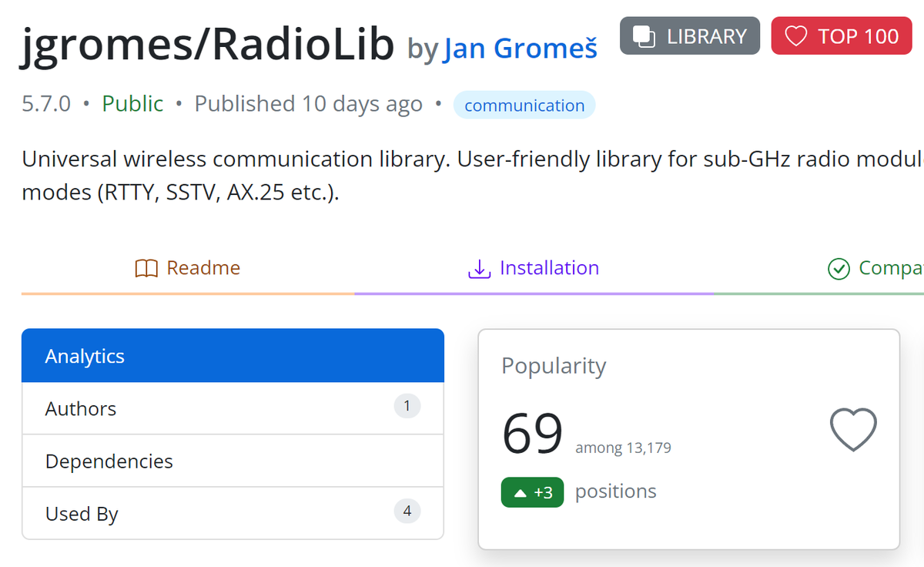Click the Used By count badge 4
The image size is (924, 567).
click(407, 511)
